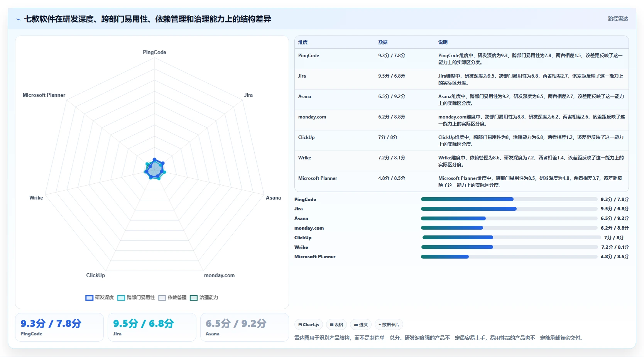Toggle the 治理能力 legend item
This screenshot has width=644, height=357.
click(x=204, y=298)
